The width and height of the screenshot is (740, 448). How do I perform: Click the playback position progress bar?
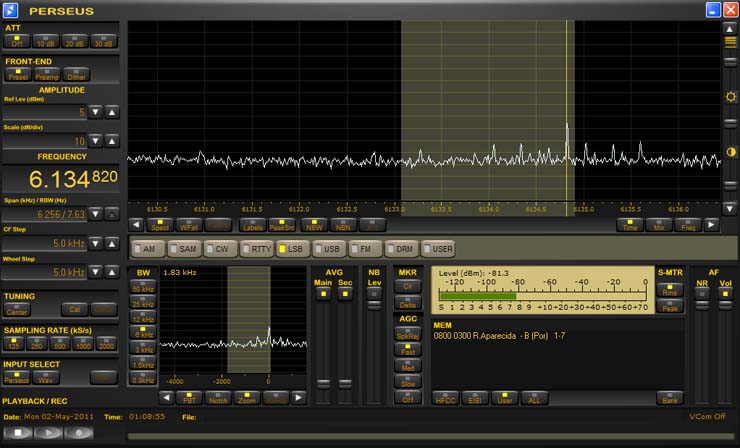click(432, 437)
